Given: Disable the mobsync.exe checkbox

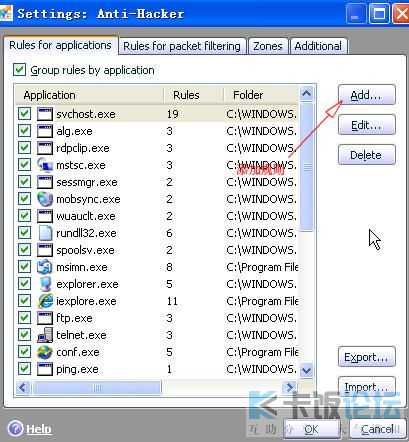Looking at the screenshot, I should [x=24, y=199].
